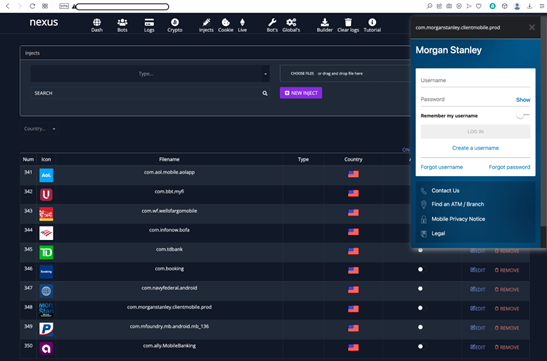Image resolution: width=547 pixels, height=361 pixels.
Task: Click the Username input field
Action: pos(475,81)
